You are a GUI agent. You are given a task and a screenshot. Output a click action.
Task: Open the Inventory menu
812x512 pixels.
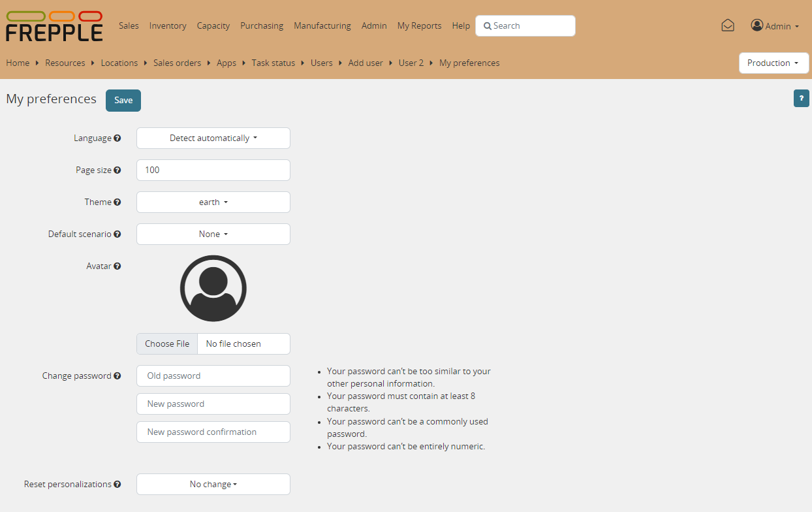point(167,25)
